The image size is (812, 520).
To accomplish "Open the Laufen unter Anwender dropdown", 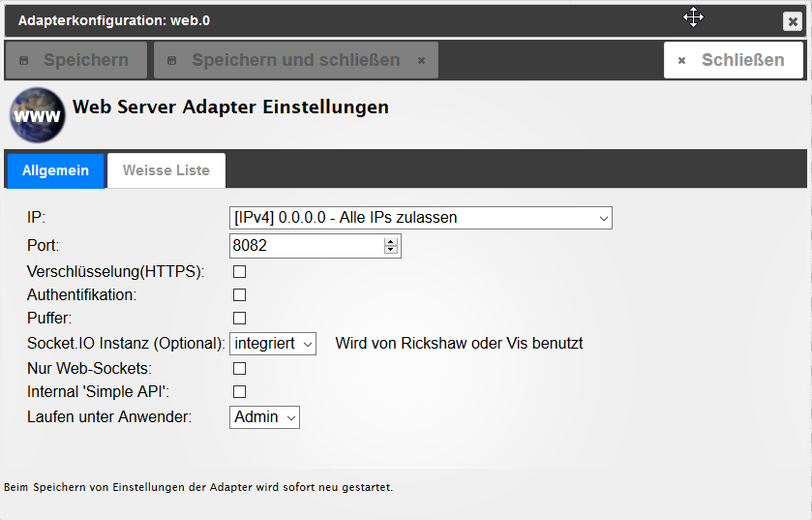I will pos(264,417).
